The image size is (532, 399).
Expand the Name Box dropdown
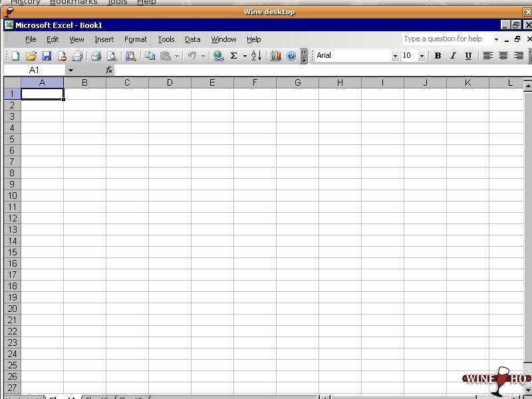tap(70, 70)
